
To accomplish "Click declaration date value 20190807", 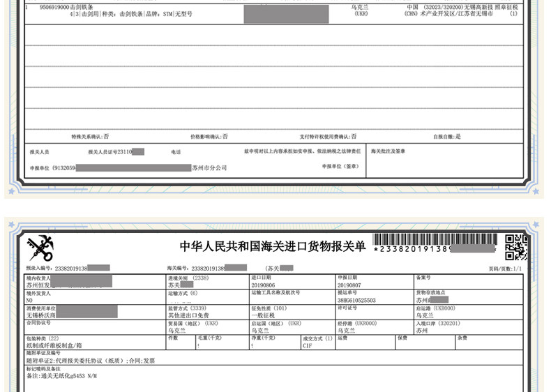I will pos(349,285).
